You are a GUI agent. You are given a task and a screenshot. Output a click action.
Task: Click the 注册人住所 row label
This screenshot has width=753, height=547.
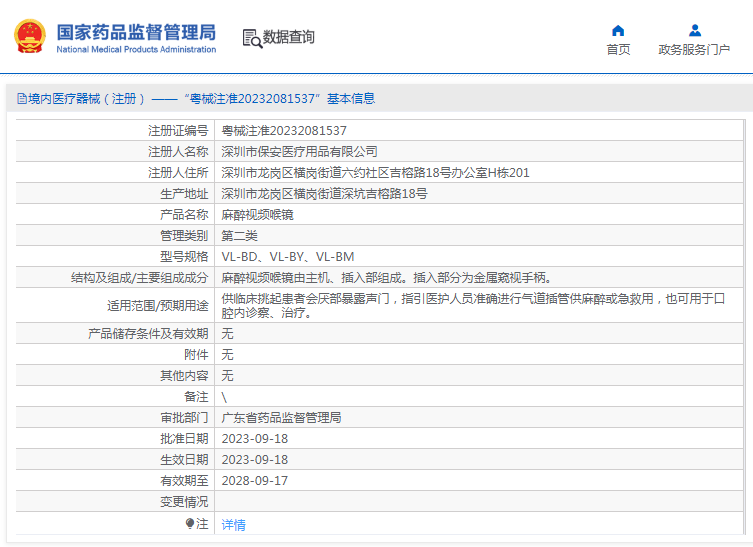point(178,173)
